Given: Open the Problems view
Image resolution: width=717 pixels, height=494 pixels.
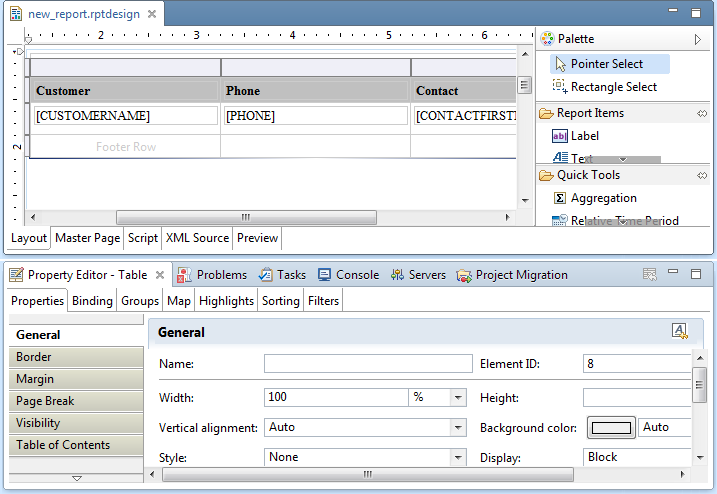Looking at the screenshot, I should pyautogui.click(x=212, y=275).
